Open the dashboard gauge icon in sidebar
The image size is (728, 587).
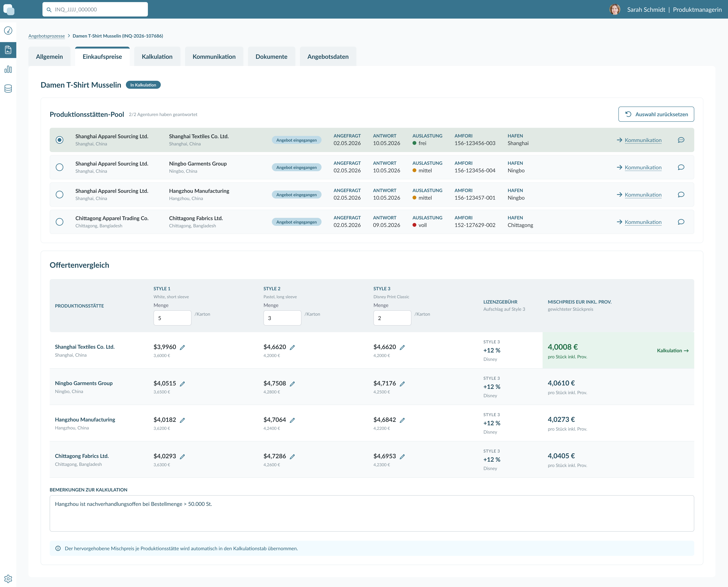(x=8, y=31)
